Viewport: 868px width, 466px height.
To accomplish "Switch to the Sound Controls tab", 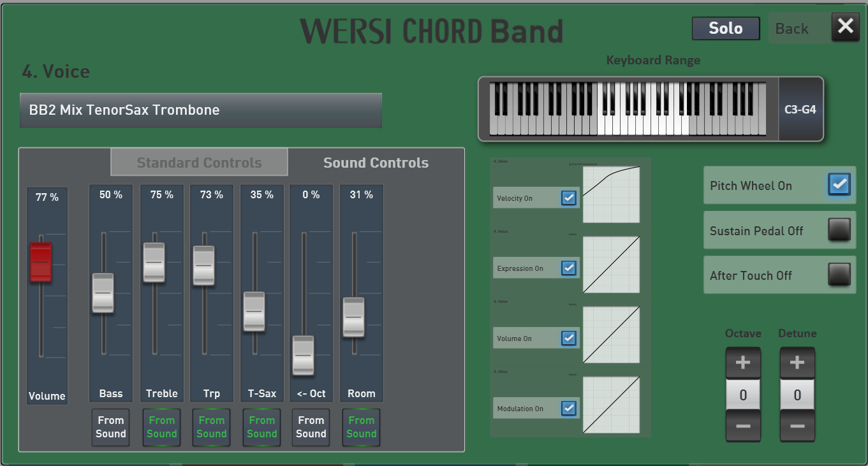I will (x=376, y=163).
